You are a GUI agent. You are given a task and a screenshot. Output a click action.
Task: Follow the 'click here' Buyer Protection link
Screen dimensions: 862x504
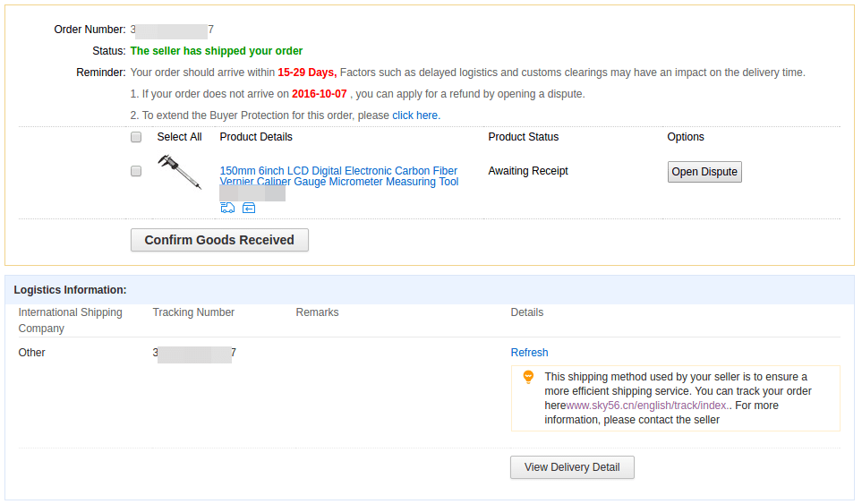[416, 115]
